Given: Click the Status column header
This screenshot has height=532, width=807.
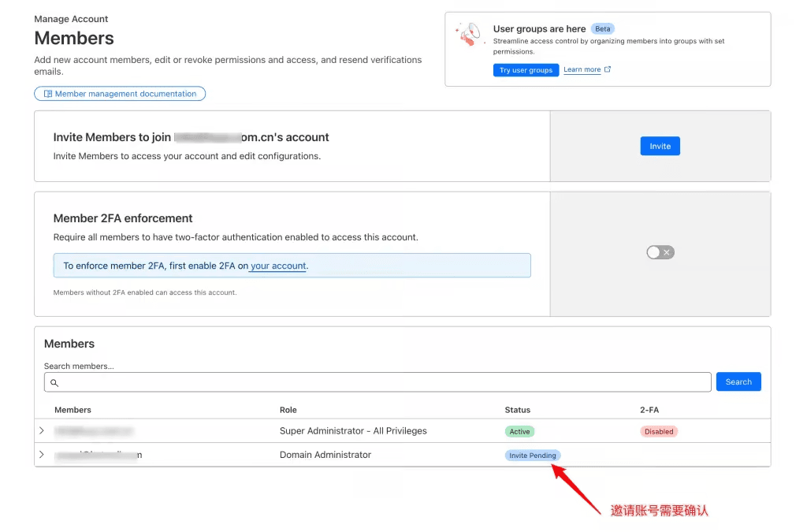Looking at the screenshot, I should coord(517,410).
